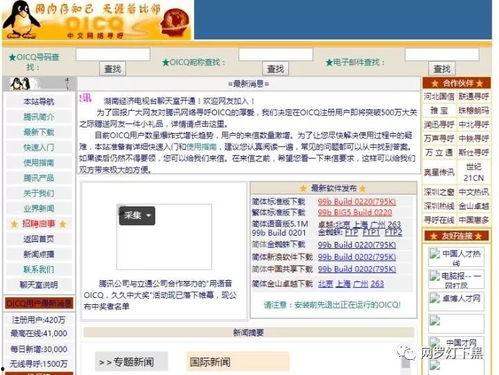Screen dimensions: 499x375
Task: Open 最新下载 in the sidebar menu
Action: click(39, 132)
